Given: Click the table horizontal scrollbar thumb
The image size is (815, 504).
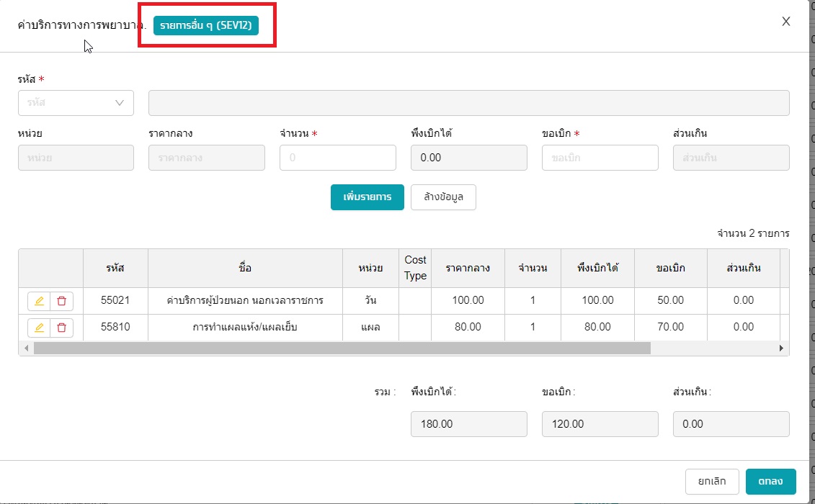Looking at the screenshot, I should 342,348.
